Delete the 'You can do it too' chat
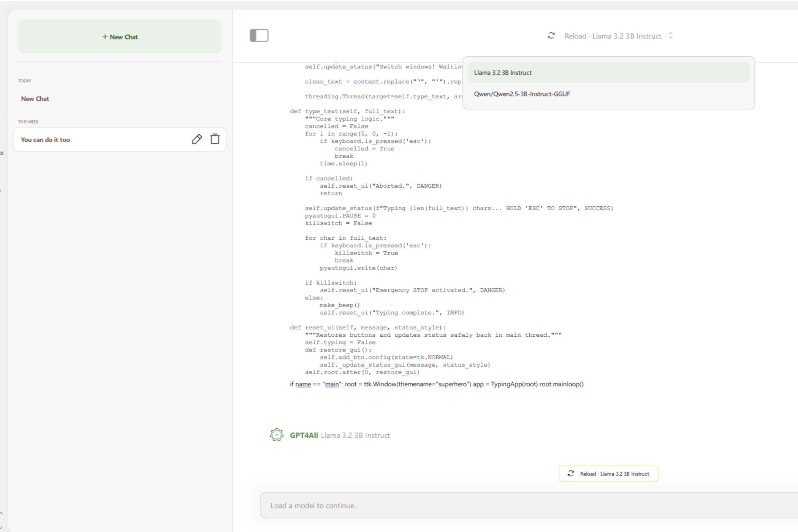The width and height of the screenshot is (798, 532). pyautogui.click(x=215, y=139)
